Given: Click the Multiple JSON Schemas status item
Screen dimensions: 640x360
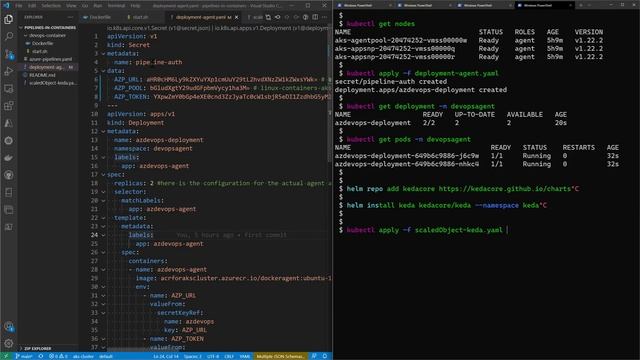Looking at the screenshot, I should pyautogui.click(x=280, y=356).
